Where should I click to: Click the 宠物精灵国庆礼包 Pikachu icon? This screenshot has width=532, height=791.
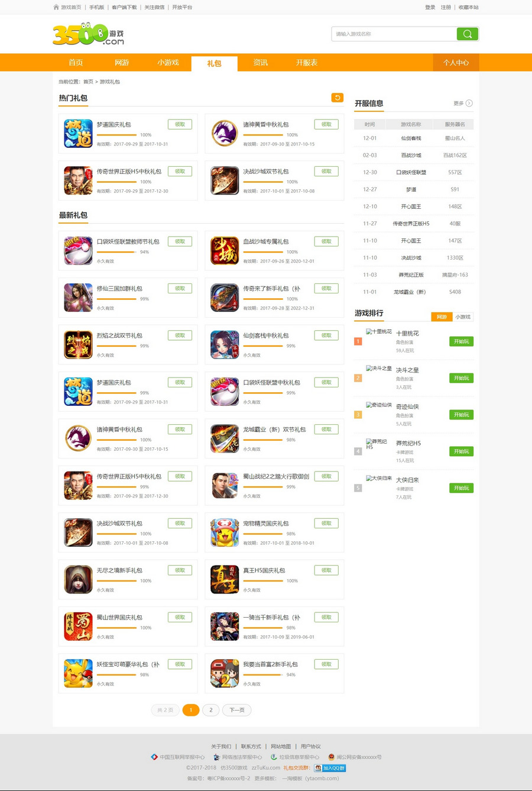225,532
